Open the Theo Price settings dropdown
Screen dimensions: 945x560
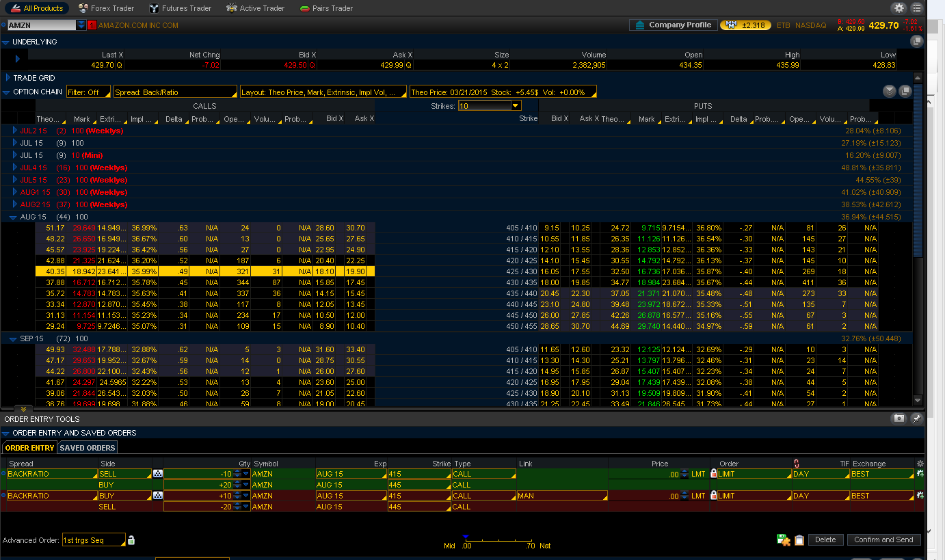(503, 92)
